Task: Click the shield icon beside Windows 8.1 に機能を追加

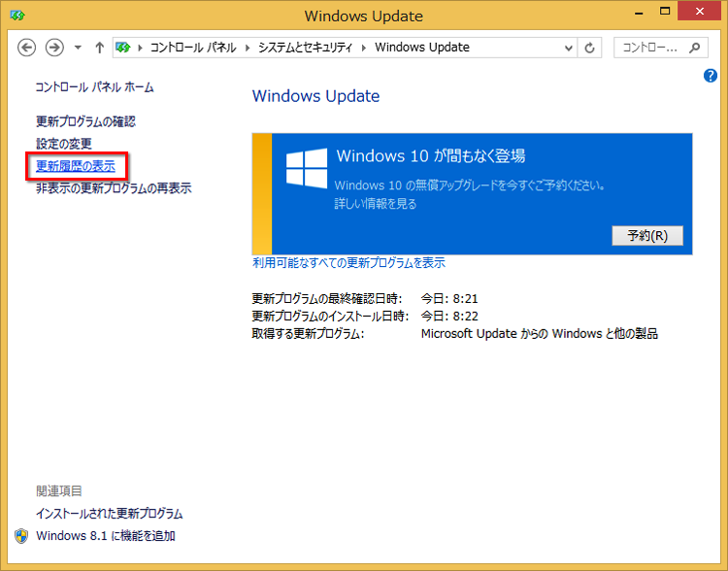Action: coord(21,536)
